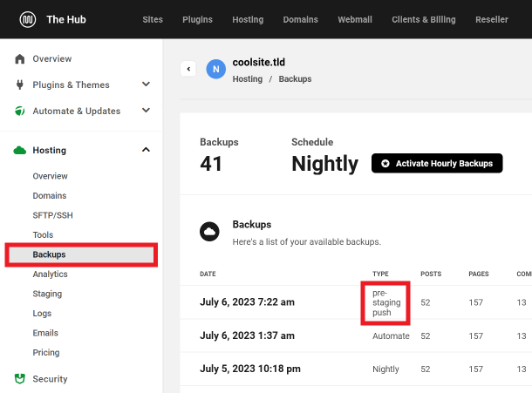Image resolution: width=532 pixels, height=393 pixels.
Task: Click the blue N site avatar
Action: coord(215,70)
